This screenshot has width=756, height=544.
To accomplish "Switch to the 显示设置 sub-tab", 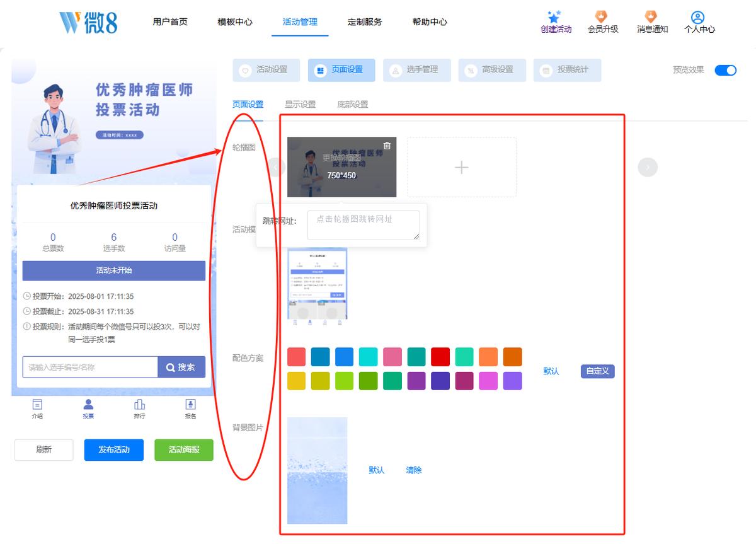I will point(301,105).
